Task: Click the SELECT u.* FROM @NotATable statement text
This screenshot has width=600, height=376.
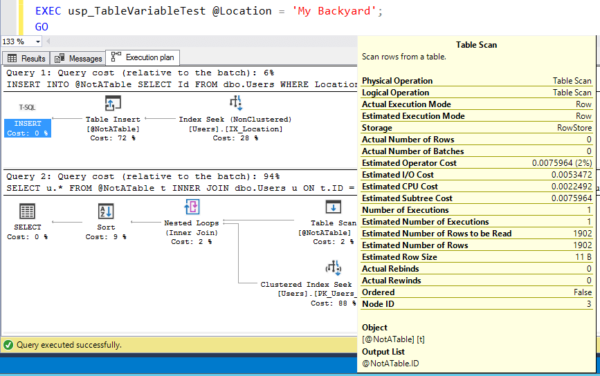Action: [x=181, y=188]
